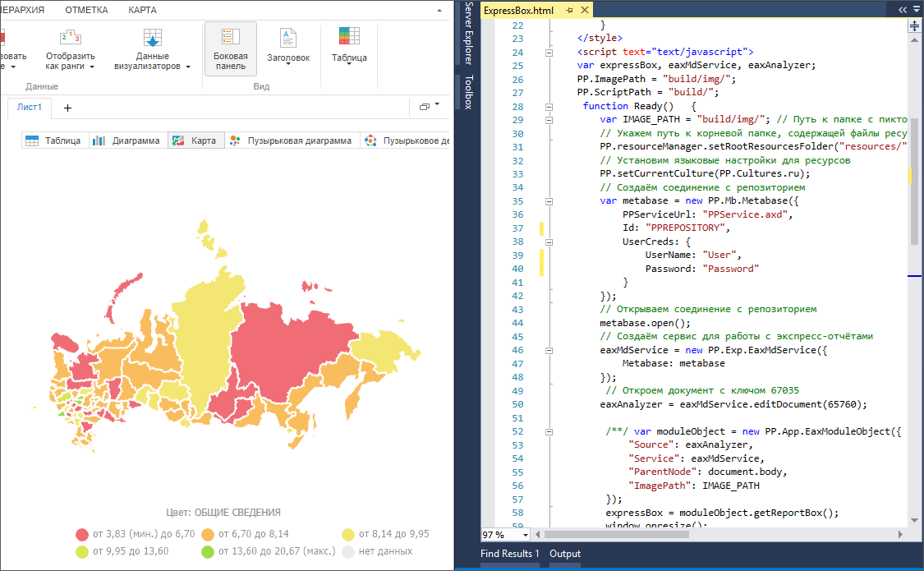Viewport: 924px width, 571px height.
Task: Pin the ExpressBox.html tab
Action: tap(568, 11)
